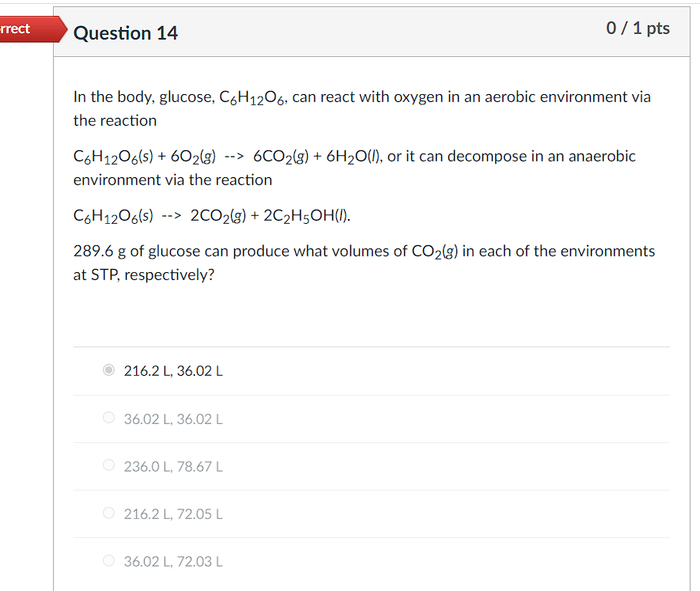Select the radio button for 36.02 L, 36.02 L

click(108, 417)
